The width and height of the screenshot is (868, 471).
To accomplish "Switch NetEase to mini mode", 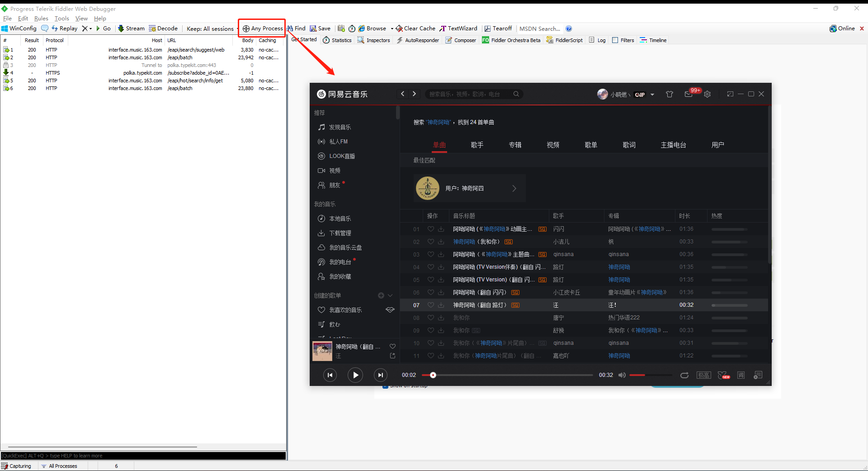I will tap(730, 94).
